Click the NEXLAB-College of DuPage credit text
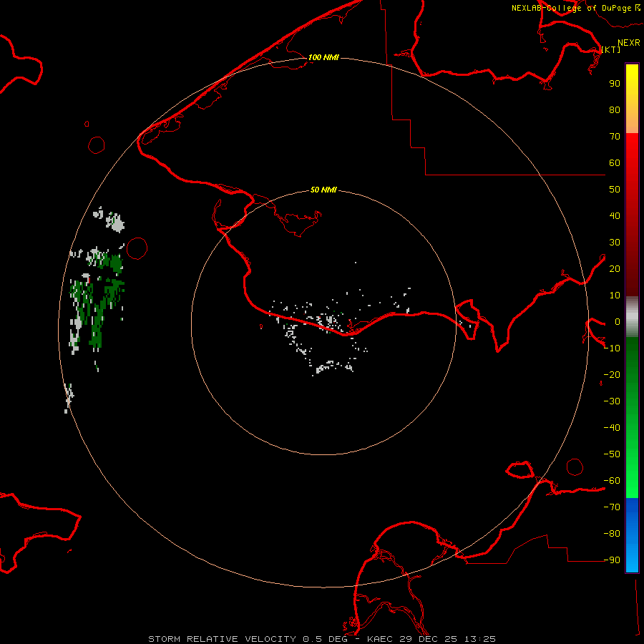644x644 pixels. click(571, 8)
